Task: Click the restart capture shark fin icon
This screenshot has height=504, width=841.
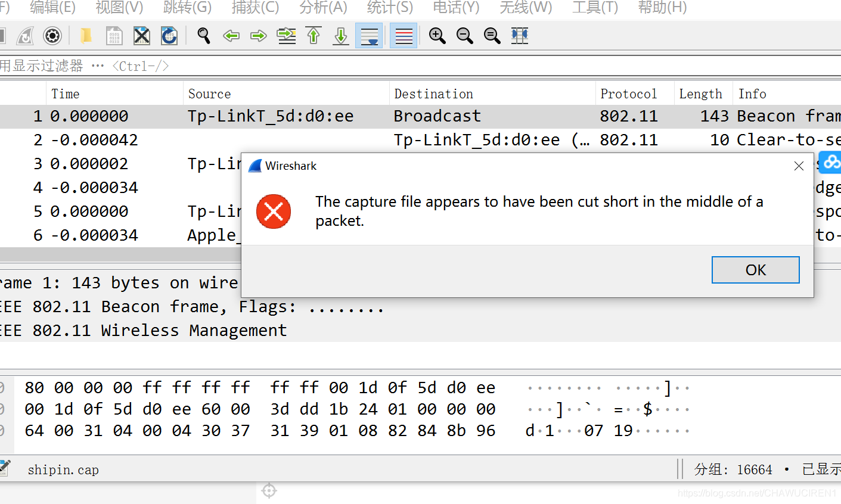Action: tap(25, 36)
